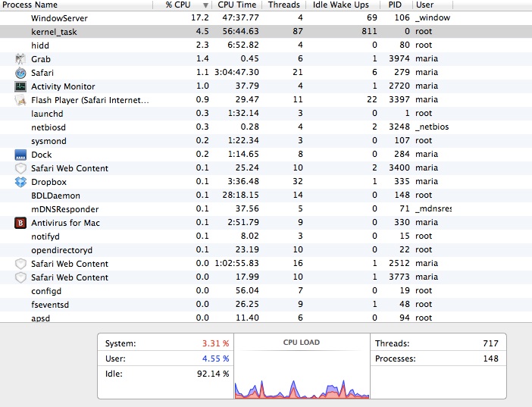
Task: Click the Dock process icon
Action: click(x=20, y=155)
